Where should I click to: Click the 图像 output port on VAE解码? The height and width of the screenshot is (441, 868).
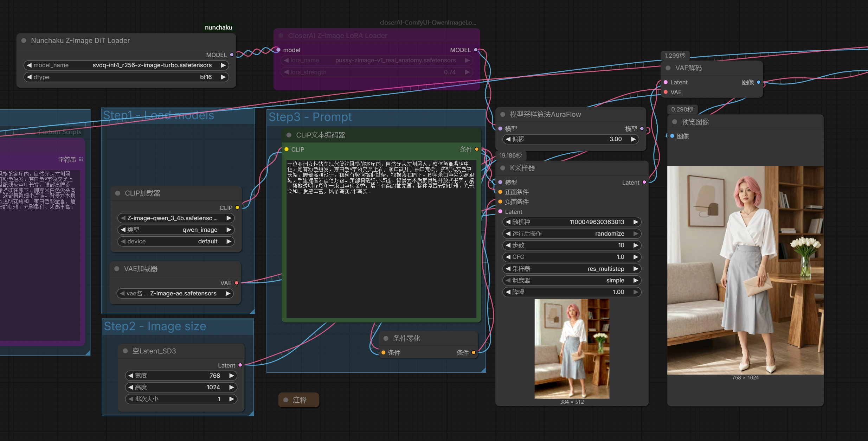[x=758, y=82]
